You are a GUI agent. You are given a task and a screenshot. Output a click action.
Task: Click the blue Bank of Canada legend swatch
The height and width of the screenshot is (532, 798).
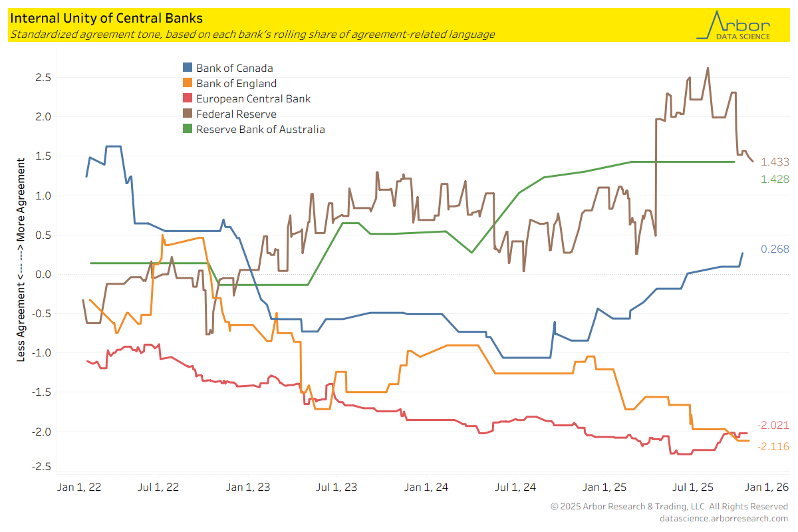188,68
